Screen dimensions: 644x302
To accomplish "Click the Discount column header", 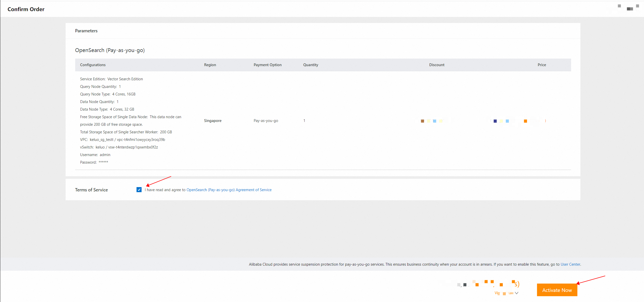I will pyautogui.click(x=437, y=65).
